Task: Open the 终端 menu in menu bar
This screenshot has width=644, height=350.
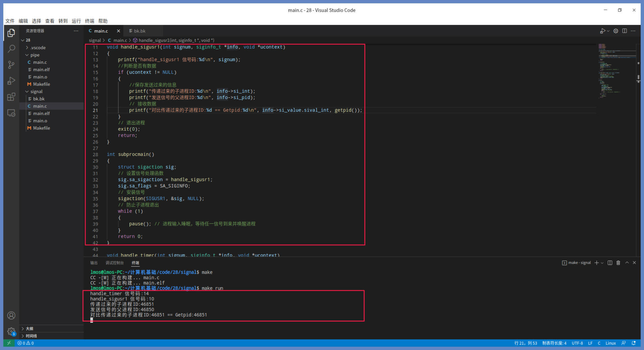Action: click(89, 21)
